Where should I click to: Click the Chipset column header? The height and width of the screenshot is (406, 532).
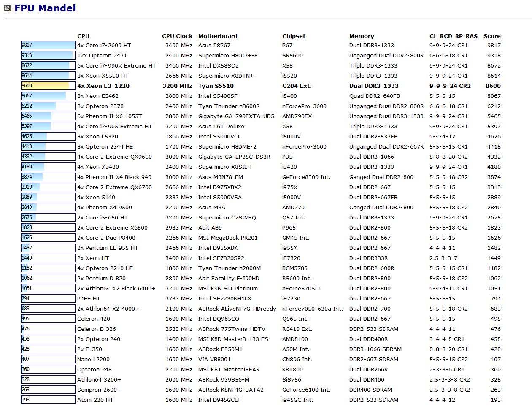(x=294, y=36)
